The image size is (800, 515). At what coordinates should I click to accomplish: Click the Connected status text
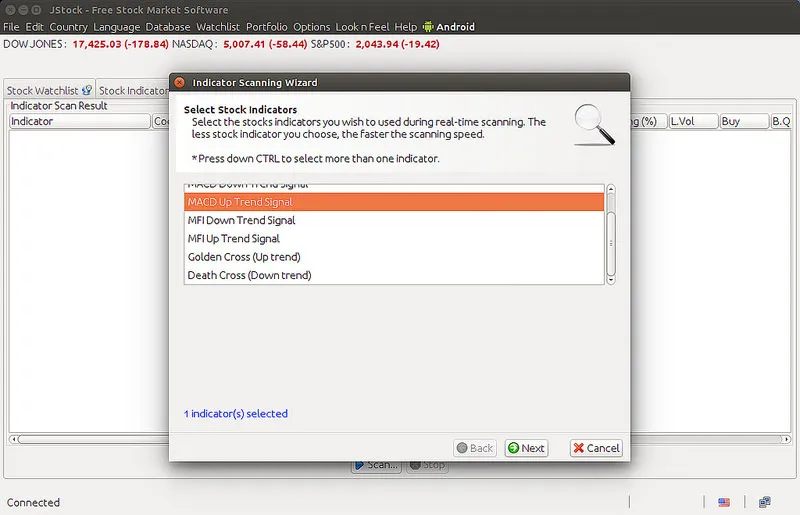[33, 502]
